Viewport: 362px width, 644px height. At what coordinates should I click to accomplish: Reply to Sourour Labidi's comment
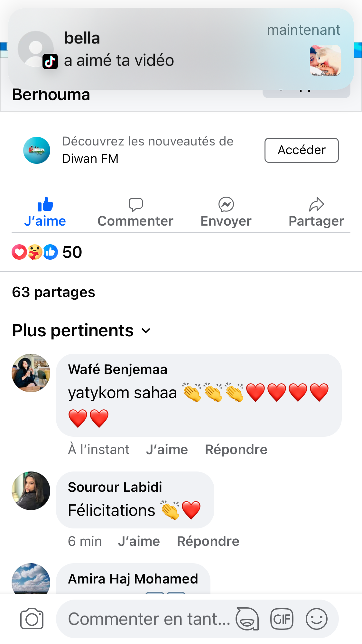208,541
